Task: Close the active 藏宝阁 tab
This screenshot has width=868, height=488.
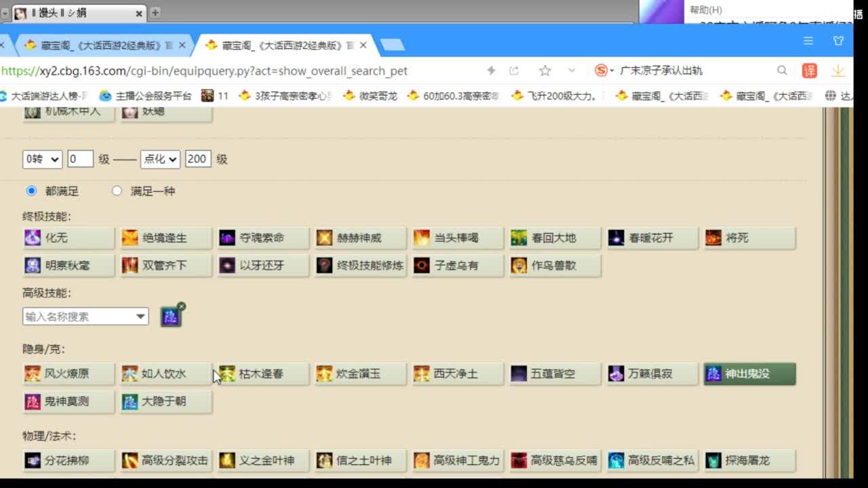Action: [363, 45]
